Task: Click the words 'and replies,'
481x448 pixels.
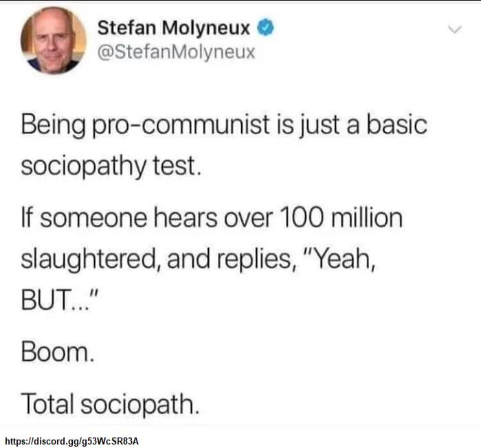Action: click(x=232, y=260)
